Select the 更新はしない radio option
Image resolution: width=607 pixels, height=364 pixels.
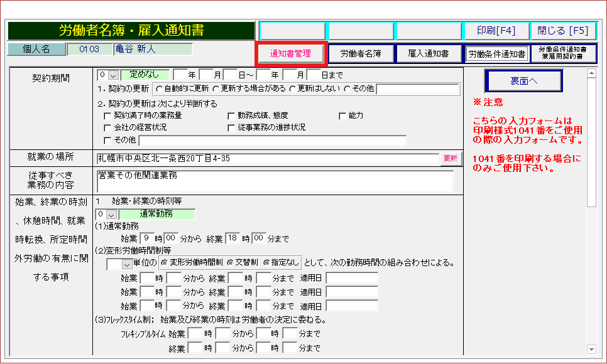coord(293,88)
